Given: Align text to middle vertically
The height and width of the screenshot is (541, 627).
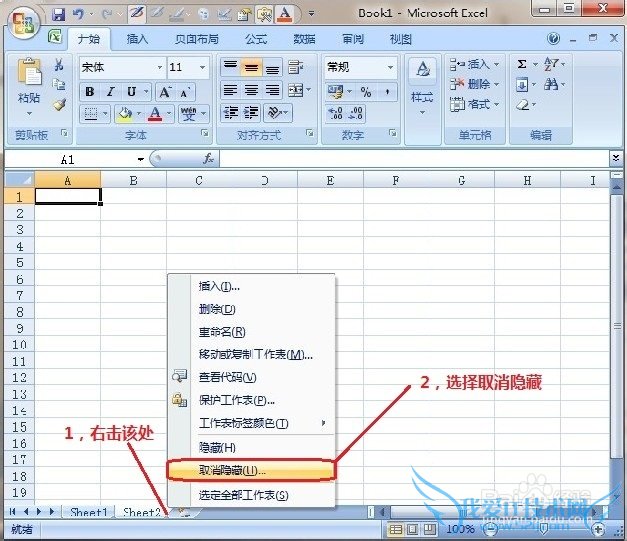Looking at the screenshot, I should coord(251,67).
